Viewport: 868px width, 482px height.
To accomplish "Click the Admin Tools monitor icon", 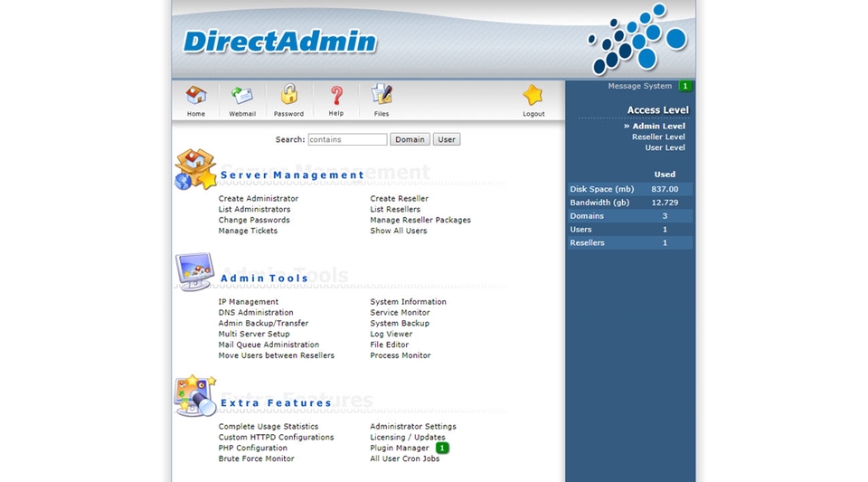I will pos(195,271).
